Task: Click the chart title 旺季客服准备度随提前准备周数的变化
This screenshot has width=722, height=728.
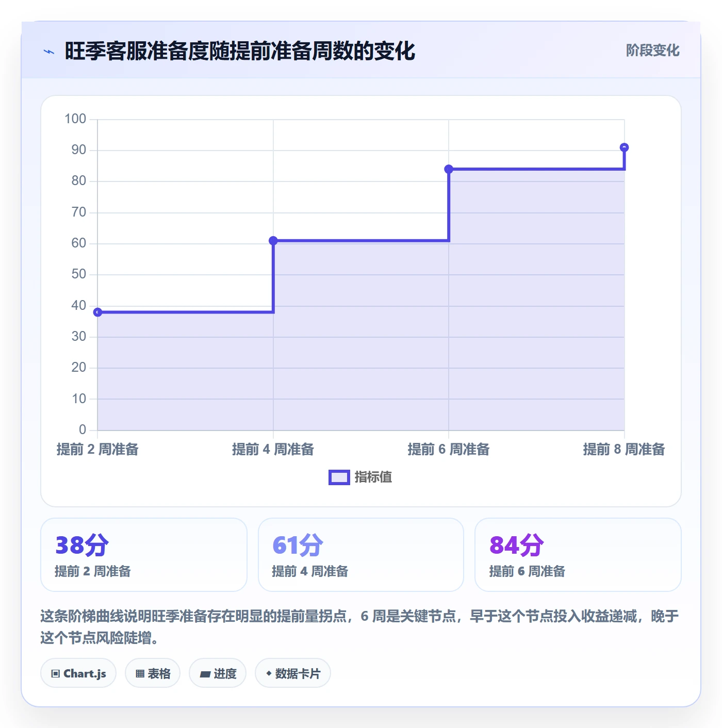Action: [x=240, y=52]
